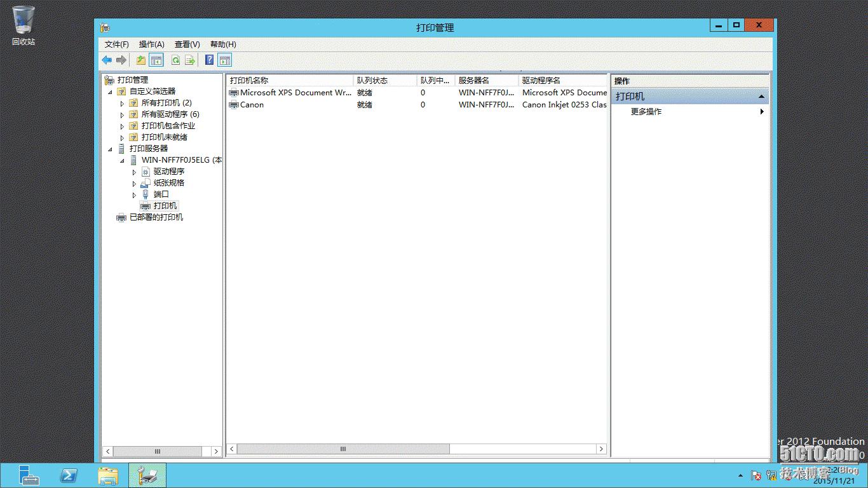Image resolution: width=868 pixels, height=488 pixels.
Task: Click the Action Center flag in system tray
Action: pyautogui.click(x=756, y=475)
